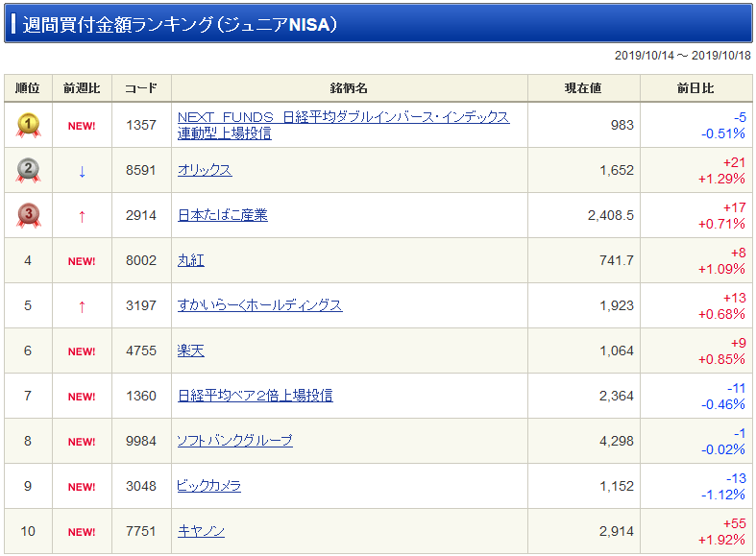Click current price 4,298

click(x=617, y=442)
